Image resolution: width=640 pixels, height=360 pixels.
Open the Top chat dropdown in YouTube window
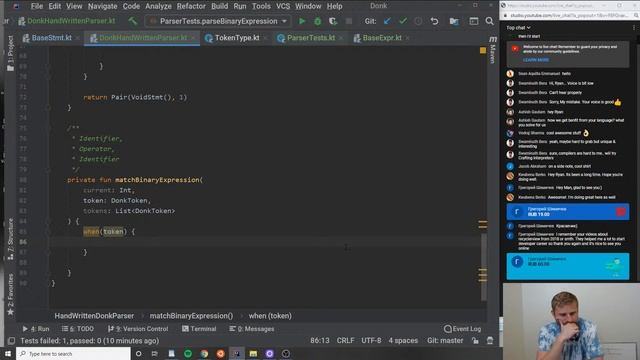[518, 28]
